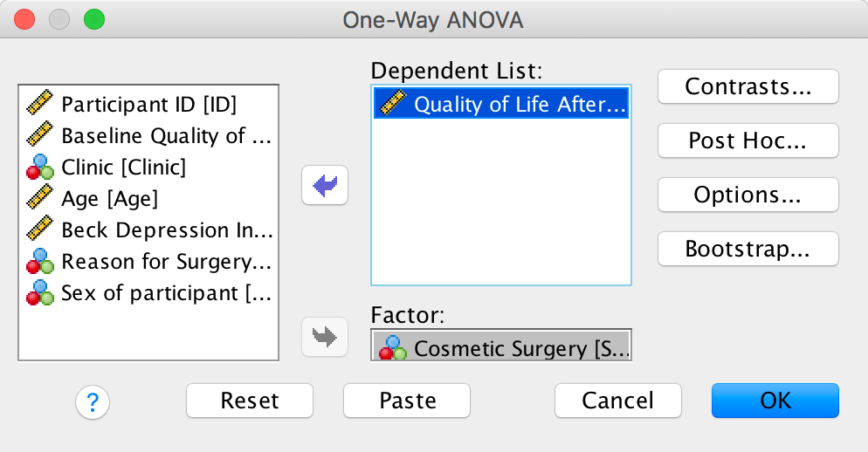
Task: Click the gray arrow beside Factor box
Action: click(x=325, y=337)
